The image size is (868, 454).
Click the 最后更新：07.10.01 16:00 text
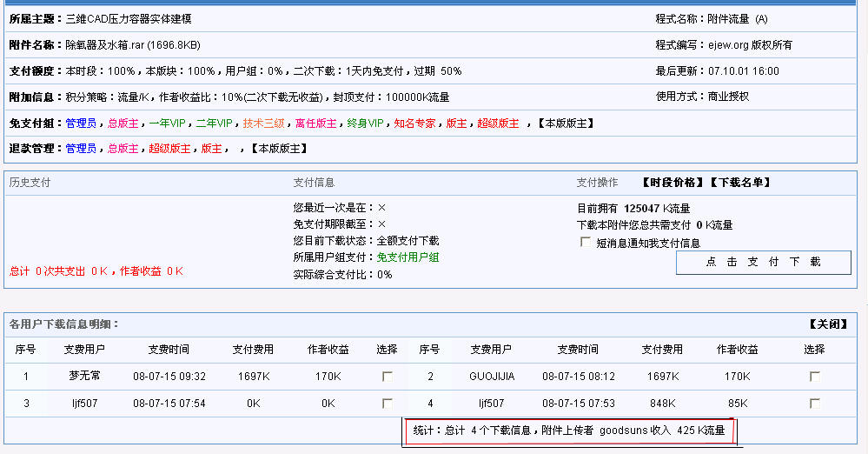718,71
